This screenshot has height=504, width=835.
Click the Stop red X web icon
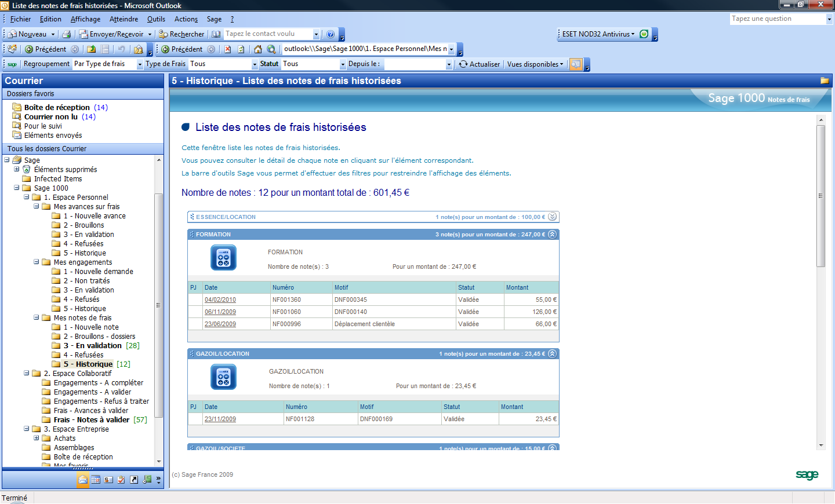pos(228,49)
